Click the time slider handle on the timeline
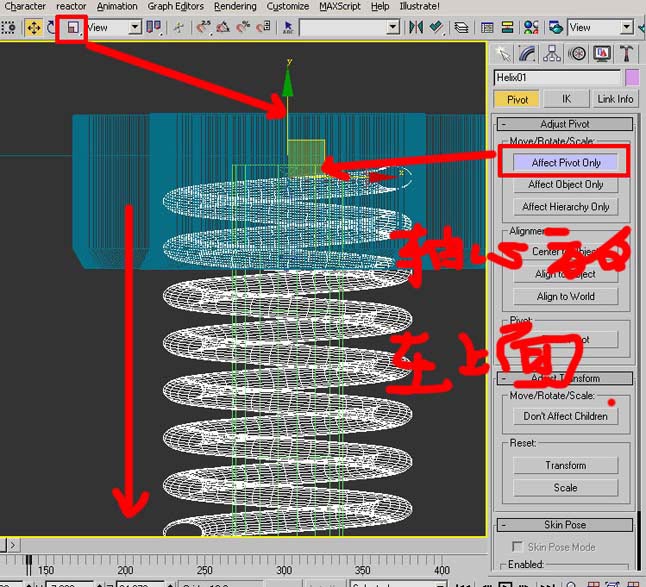This screenshot has height=587, width=646. pos(28,565)
